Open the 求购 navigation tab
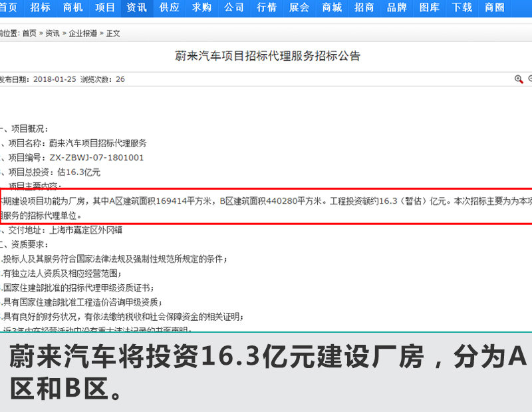The width and height of the screenshot is (532, 412). tap(201, 7)
